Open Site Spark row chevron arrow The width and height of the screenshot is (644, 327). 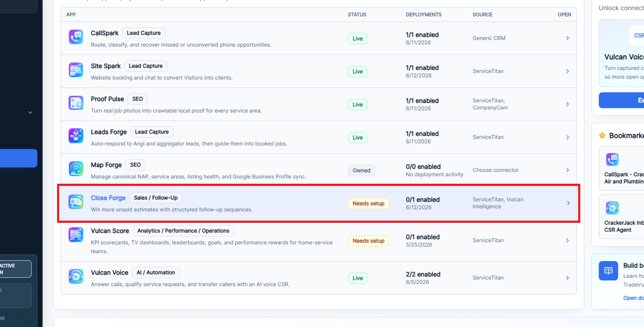(568, 71)
